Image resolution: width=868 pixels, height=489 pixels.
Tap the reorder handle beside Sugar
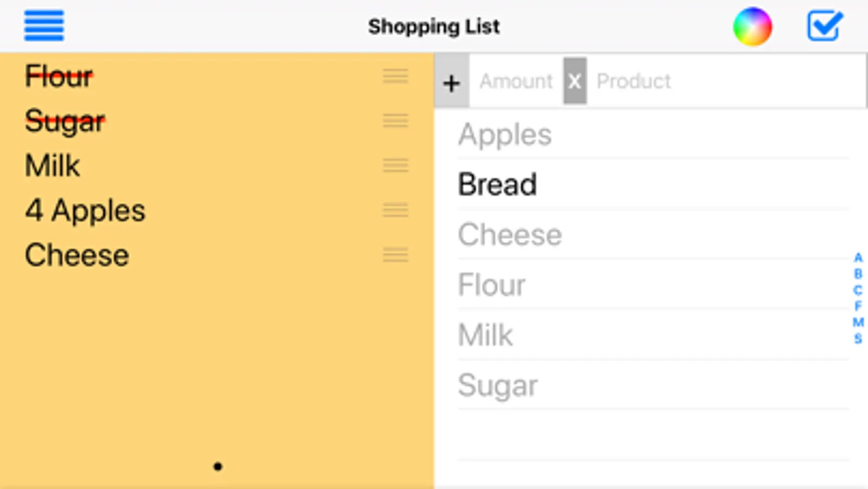395,121
